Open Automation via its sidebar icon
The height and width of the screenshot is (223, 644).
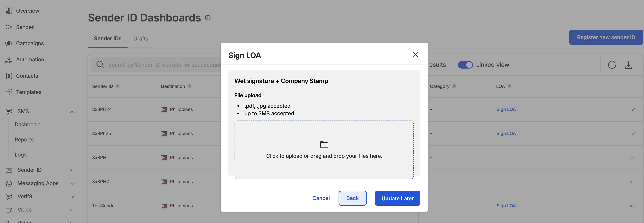tap(9, 60)
